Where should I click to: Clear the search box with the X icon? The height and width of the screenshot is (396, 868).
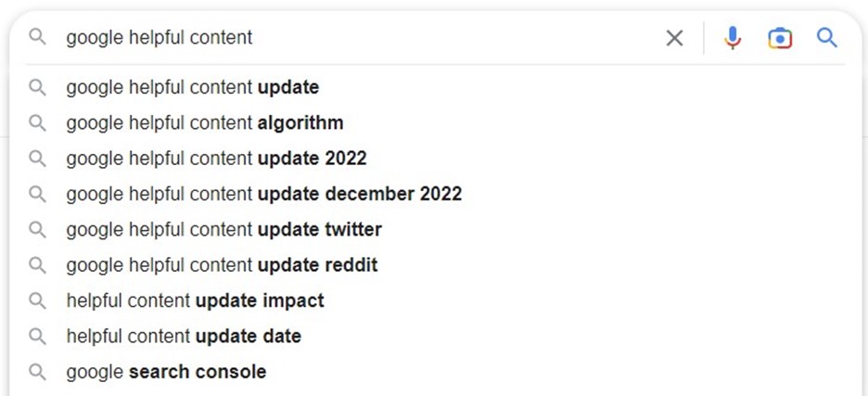674,38
